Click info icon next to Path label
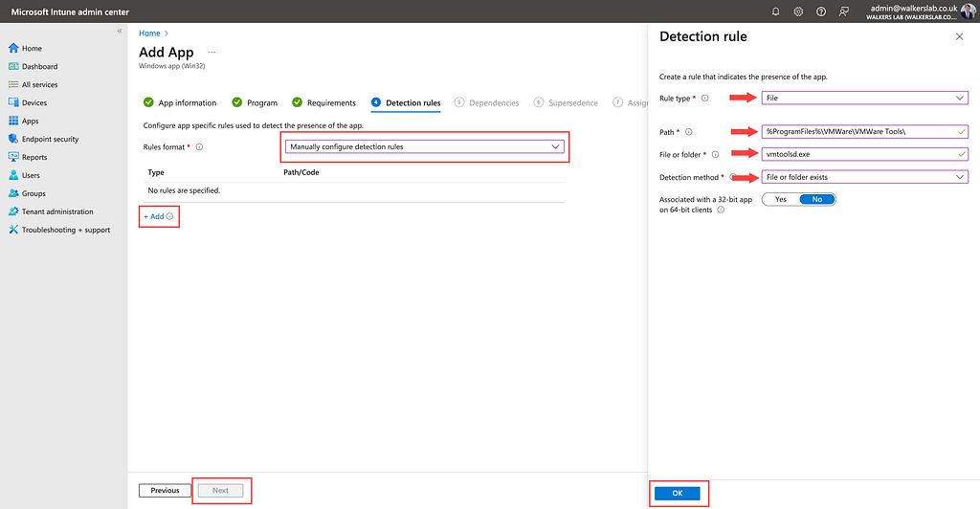The height and width of the screenshot is (509, 980). coord(689,132)
